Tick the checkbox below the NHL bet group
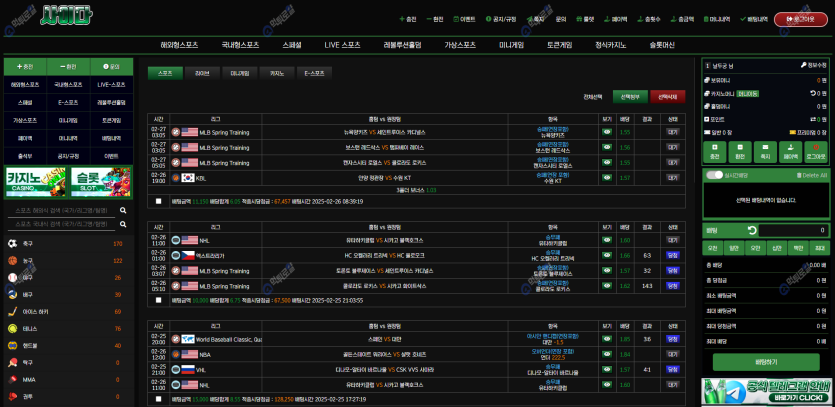 157,299
